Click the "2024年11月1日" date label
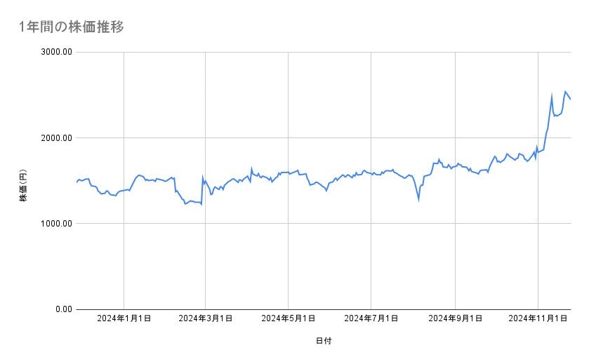The image size is (589, 364). tap(538, 319)
